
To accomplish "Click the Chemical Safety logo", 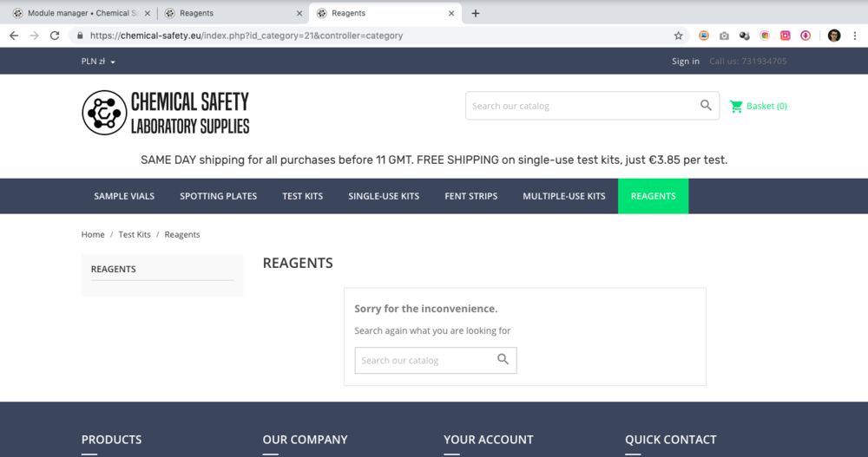I will [166, 113].
